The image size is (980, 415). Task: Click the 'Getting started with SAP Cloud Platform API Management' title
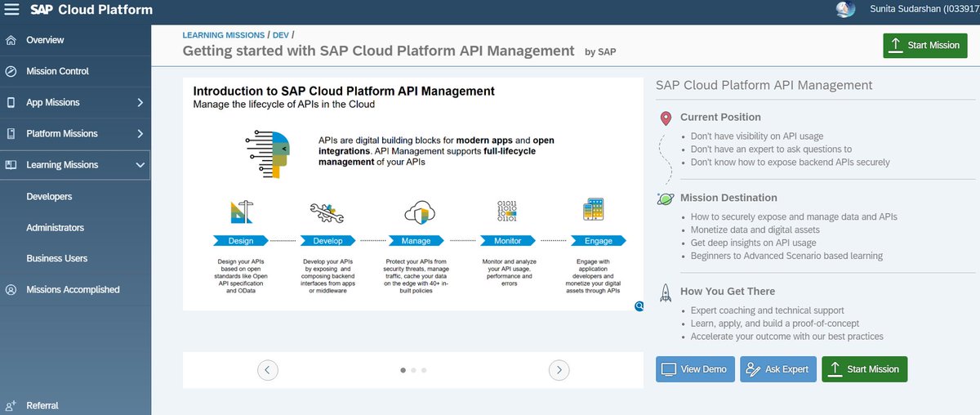[x=378, y=51]
